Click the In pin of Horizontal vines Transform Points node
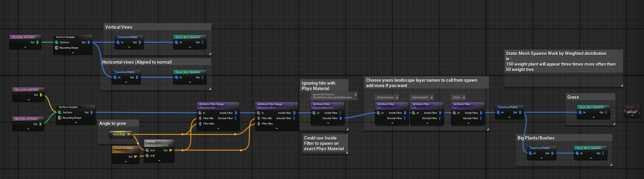644x179 pixels. click(116, 77)
